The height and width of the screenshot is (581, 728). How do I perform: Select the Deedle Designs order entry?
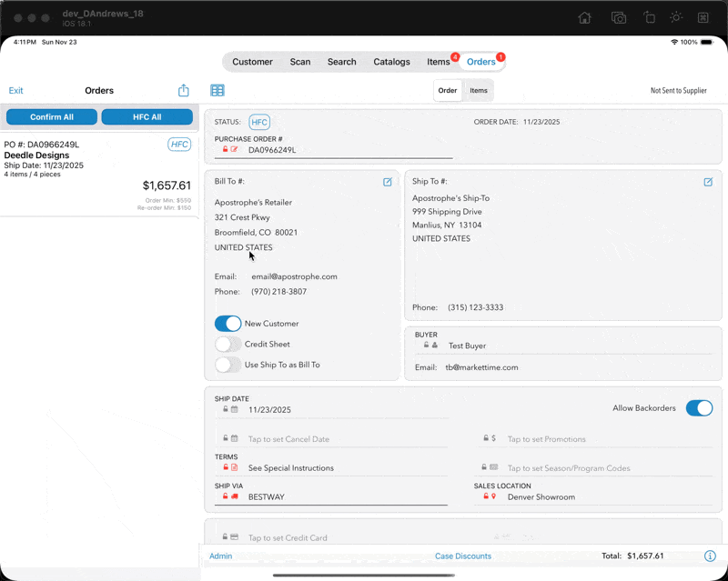(x=99, y=175)
